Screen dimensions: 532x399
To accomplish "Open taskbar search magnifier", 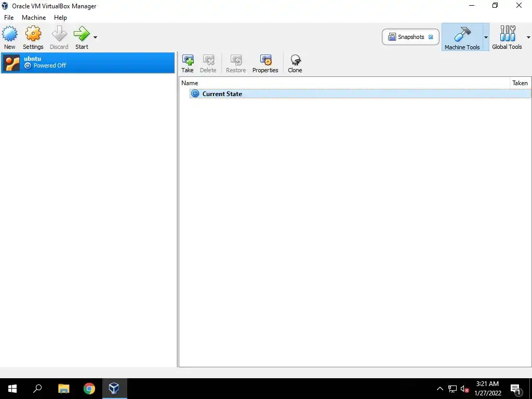I will [37, 389].
